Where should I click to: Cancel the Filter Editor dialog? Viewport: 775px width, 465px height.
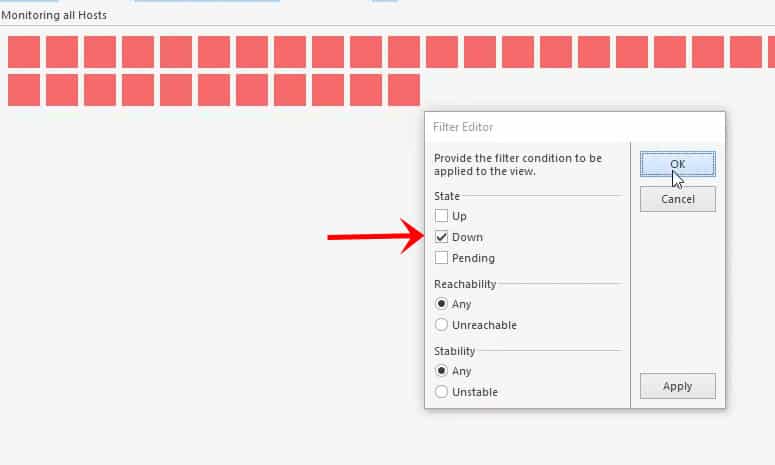click(678, 199)
